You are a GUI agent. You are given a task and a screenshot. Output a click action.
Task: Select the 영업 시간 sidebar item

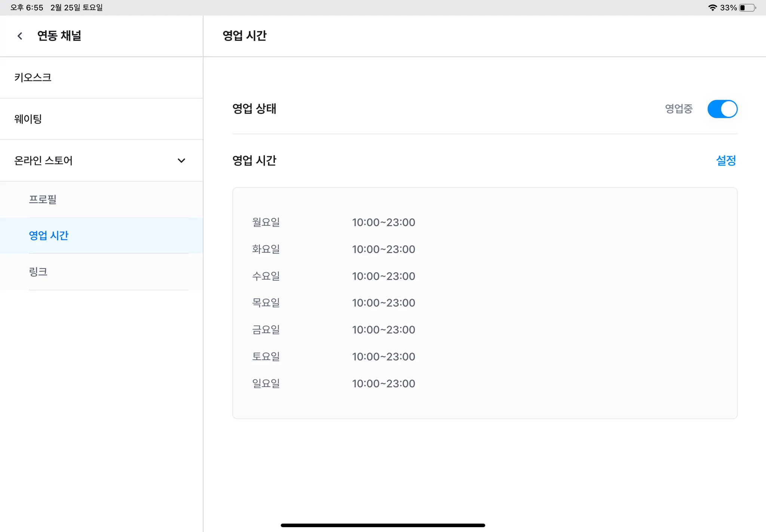(x=49, y=236)
